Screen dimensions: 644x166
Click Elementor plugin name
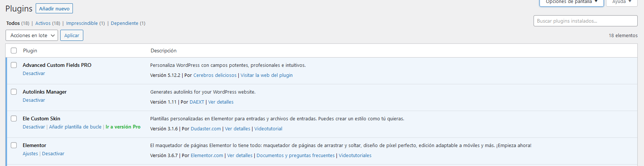(35, 145)
